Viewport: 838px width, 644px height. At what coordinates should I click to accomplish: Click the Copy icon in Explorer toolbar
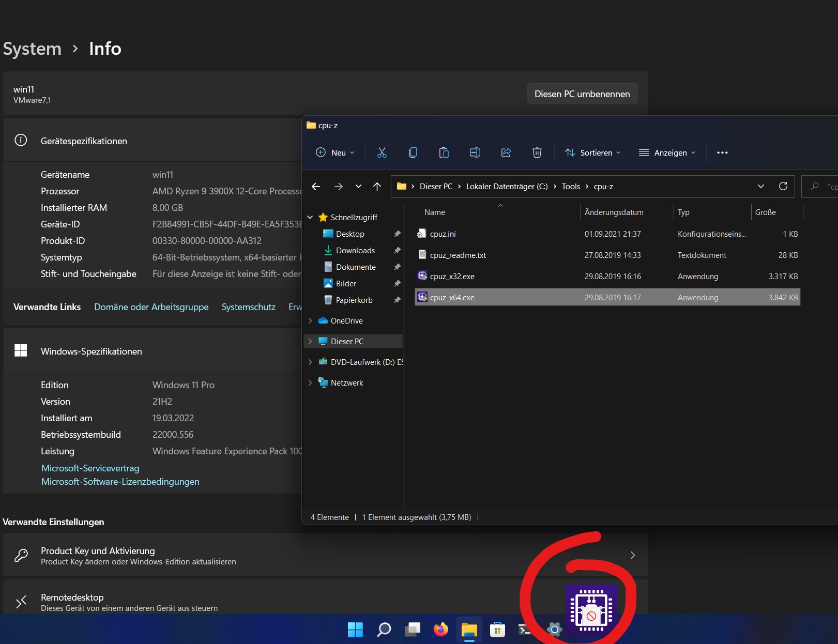pos(413,152)
